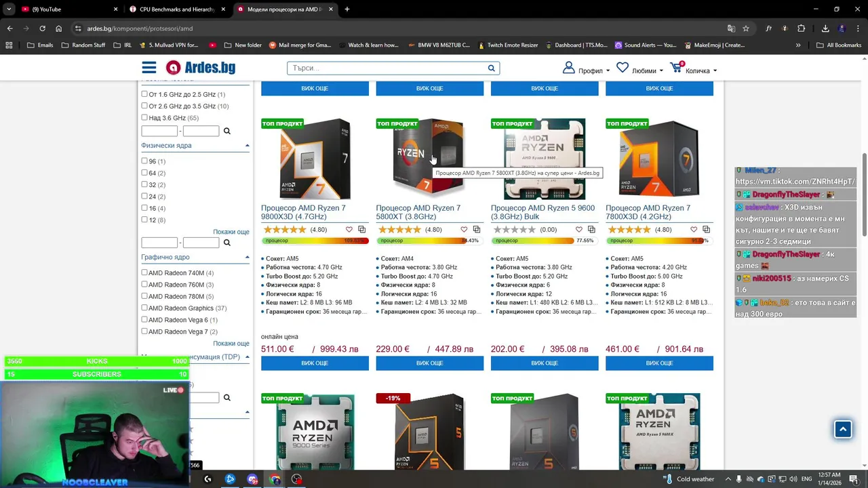868x488 pixels.
Task: Show more physical cores options (Покажи още)
Action: pyautogui.click(x=231, y=232)
